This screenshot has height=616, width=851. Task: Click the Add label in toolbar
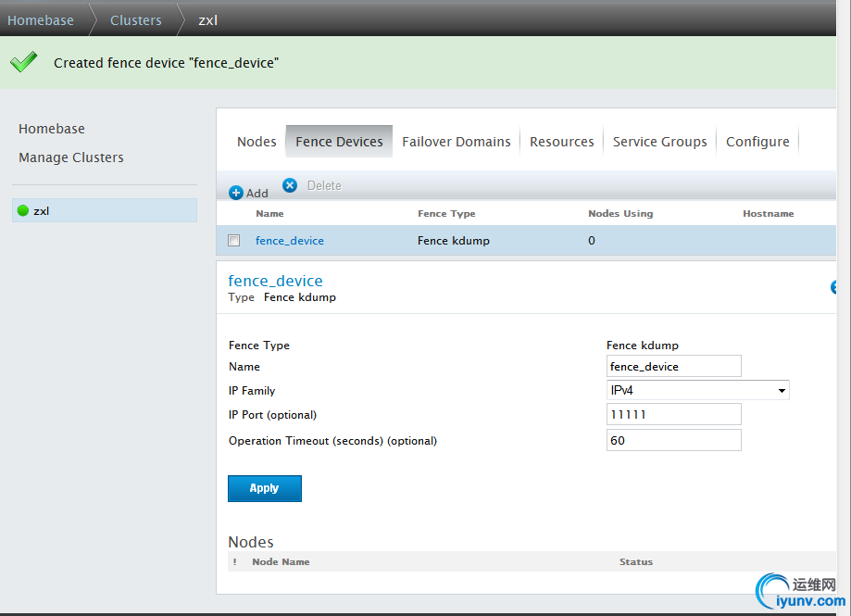click(257, 194)
